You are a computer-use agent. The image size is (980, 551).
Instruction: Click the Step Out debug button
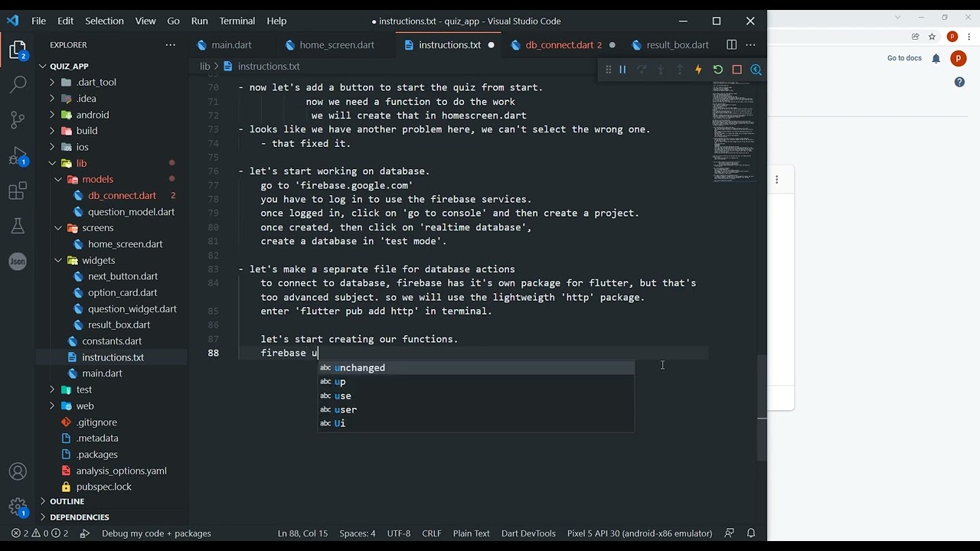coord(680,70)
